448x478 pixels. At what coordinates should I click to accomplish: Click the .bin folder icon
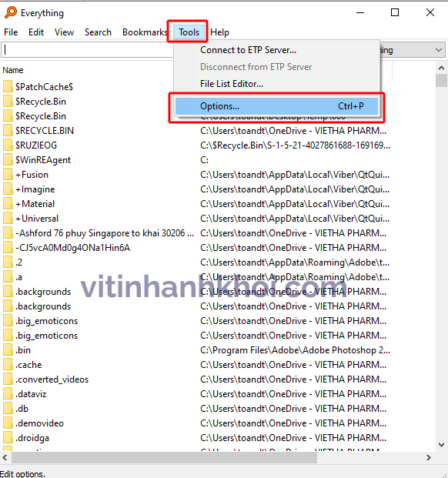tap(8, 350)
